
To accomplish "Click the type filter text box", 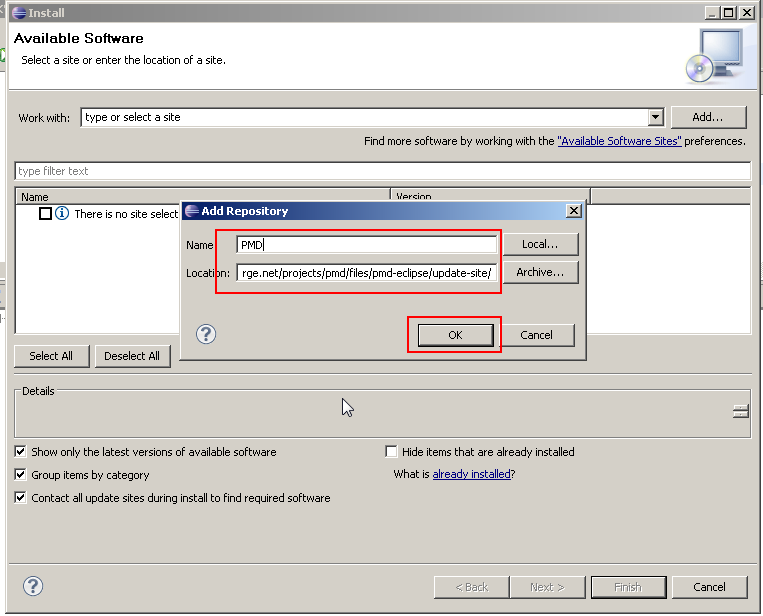I will 382,171.
